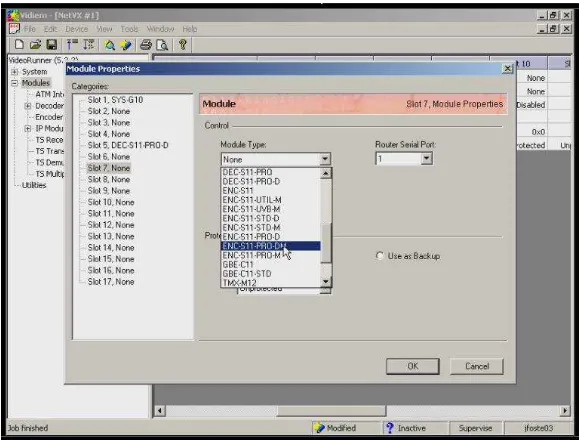Select Slot 7, None category
This screenshot has width=582, height=440.
(108, 168)
